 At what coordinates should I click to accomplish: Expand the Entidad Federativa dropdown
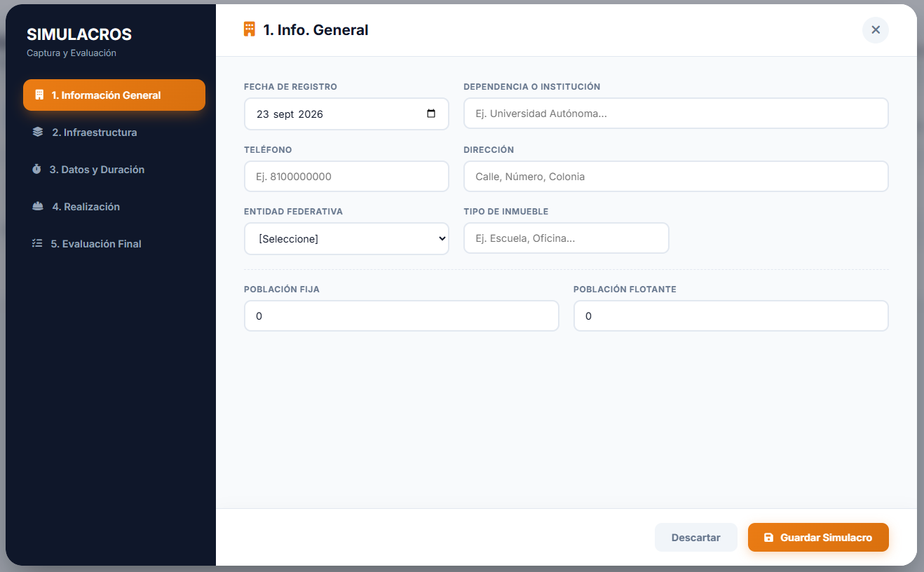(346, 239)
